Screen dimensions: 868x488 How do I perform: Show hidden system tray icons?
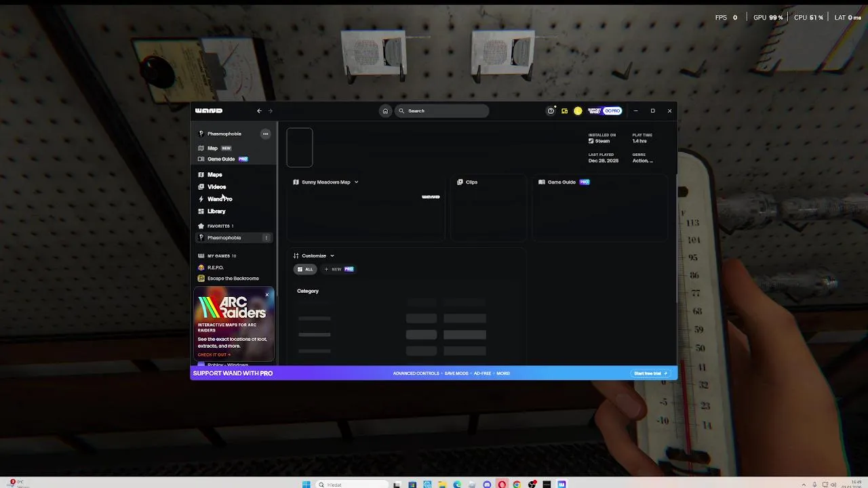tap(804, 485)
